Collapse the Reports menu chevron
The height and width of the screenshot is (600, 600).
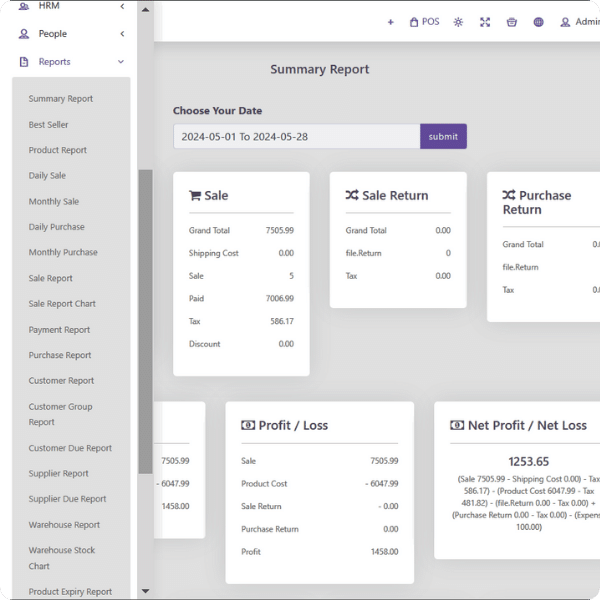122,62
